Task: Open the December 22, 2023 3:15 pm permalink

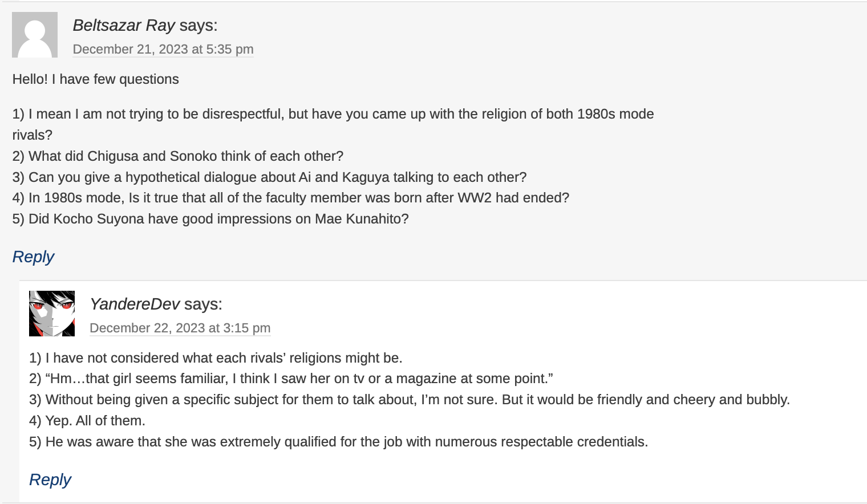Action: click(180, 328)
